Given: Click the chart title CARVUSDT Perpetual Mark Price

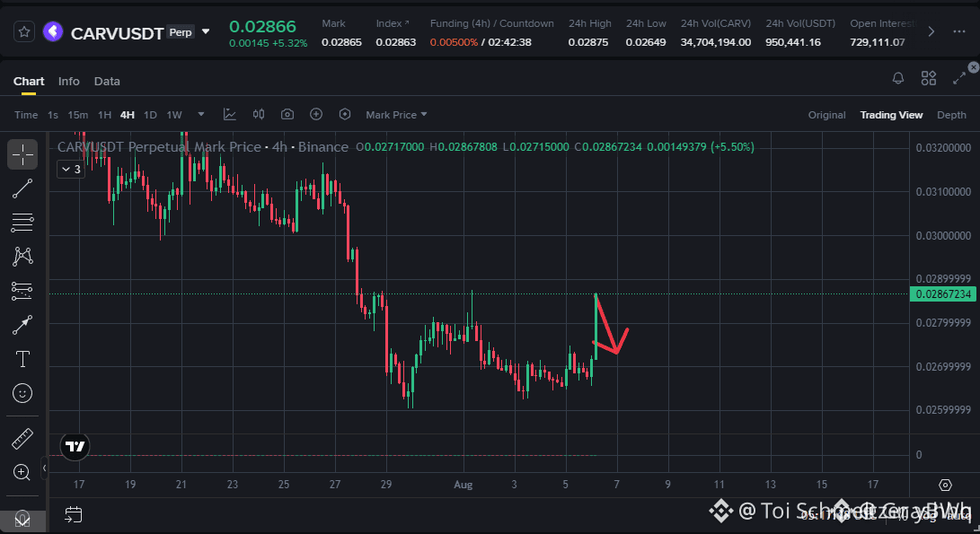Looking at the screenshot, I should [159, 147].
